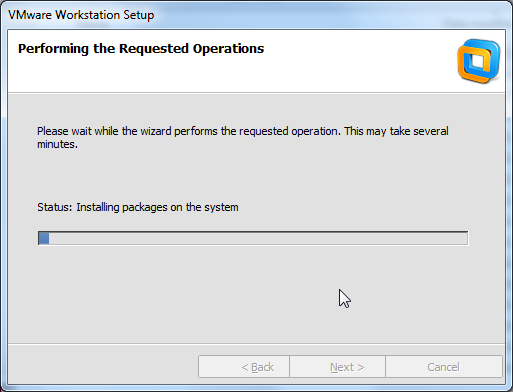Click the word Performing in the heading
The width and height of the screenshot is (513, 392).
(53, 49)
